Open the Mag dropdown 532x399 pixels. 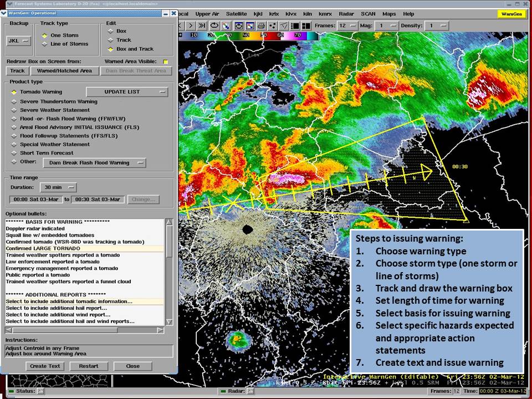(x=386, y=25)
